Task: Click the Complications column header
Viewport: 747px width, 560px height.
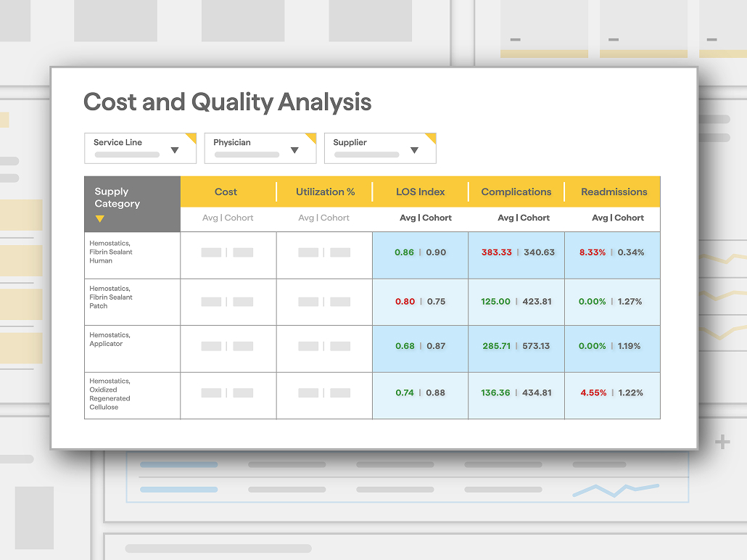Action: click(516, 192)
